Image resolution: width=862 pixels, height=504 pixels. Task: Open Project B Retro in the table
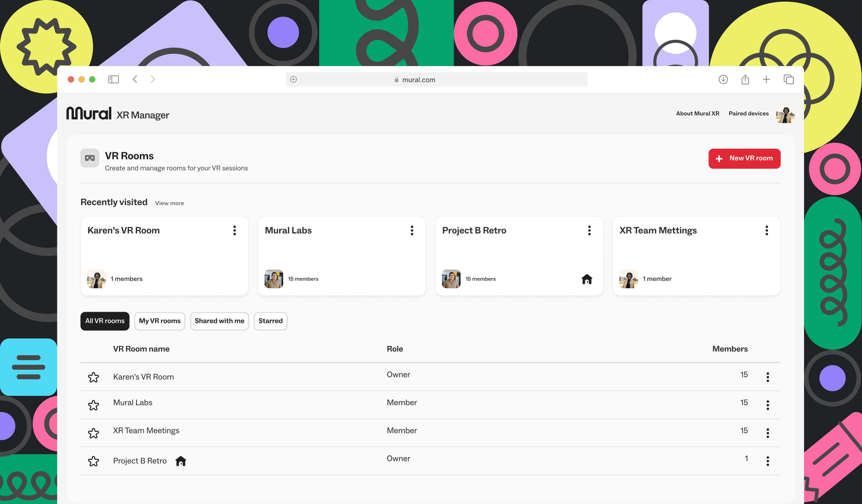140,461
